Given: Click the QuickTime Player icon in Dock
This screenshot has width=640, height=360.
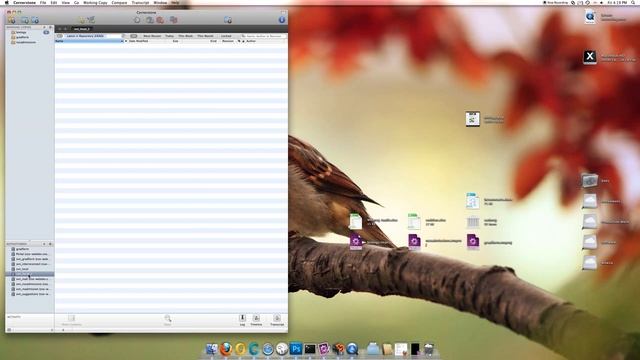Looking at the screenshot, I should click(352, 349).
